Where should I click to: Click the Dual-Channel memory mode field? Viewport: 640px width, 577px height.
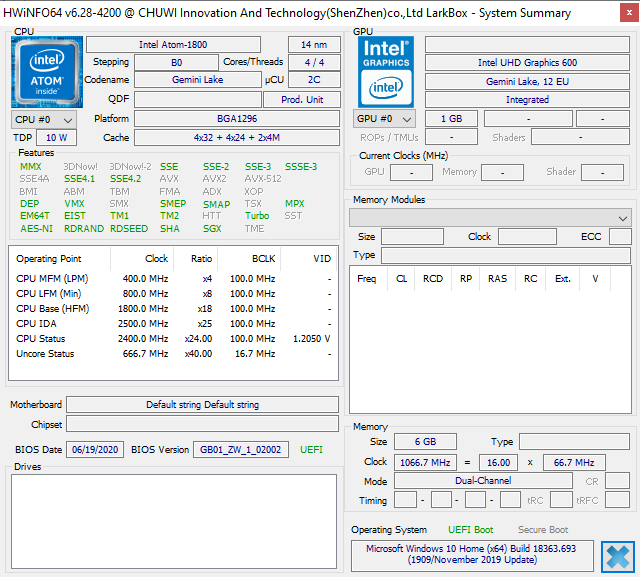click(483, 481)
